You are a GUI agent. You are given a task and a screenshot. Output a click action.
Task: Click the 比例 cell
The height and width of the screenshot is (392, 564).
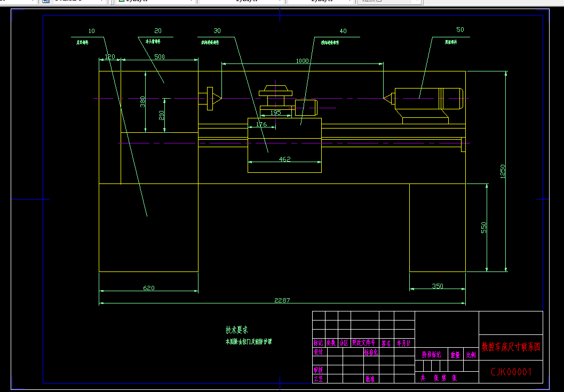pyautogui.click(x=471, y=355)
